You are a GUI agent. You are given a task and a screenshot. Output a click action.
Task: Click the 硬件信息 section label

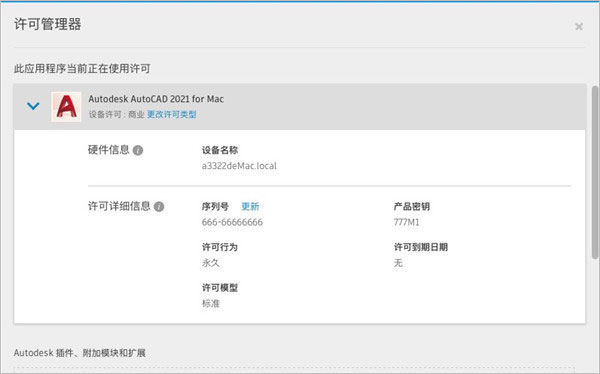(109, 150)
